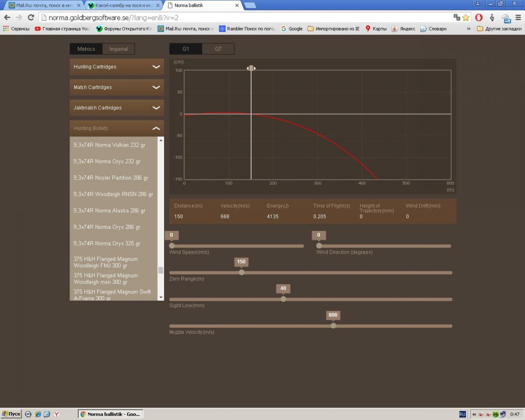Click the Opera extension icon in toolbar
The height and width of the screenshot is (420, 525).
point(479,17)
